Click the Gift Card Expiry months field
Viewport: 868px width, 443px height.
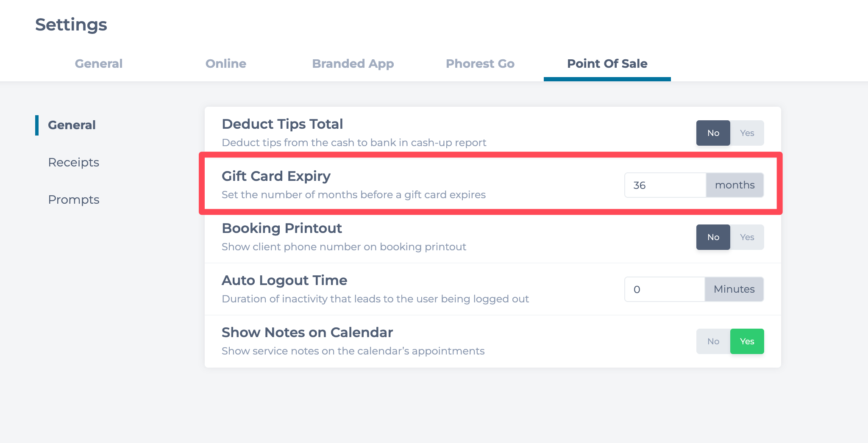(665, 185)
